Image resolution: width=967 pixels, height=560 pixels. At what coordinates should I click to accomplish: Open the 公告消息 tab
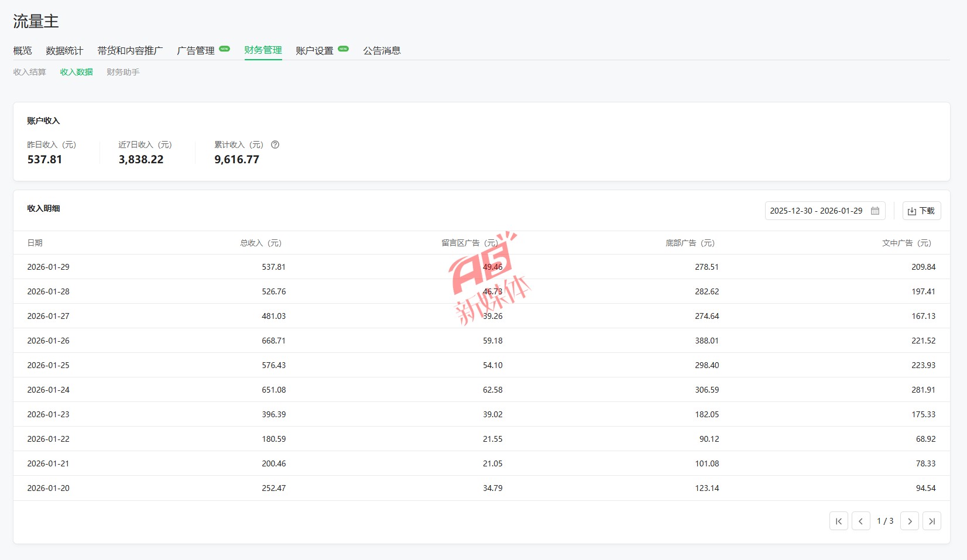(382, 50)
